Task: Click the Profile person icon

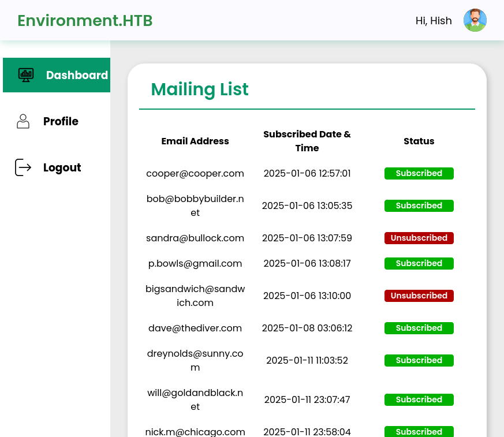Action: [x=23, y=121]
